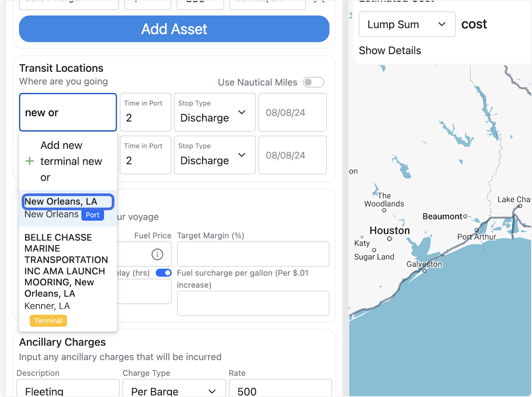Expand the Lump Sum cost dropdown
The height and width of the screenshot is (397, 532).
click(x=407, y=24)
